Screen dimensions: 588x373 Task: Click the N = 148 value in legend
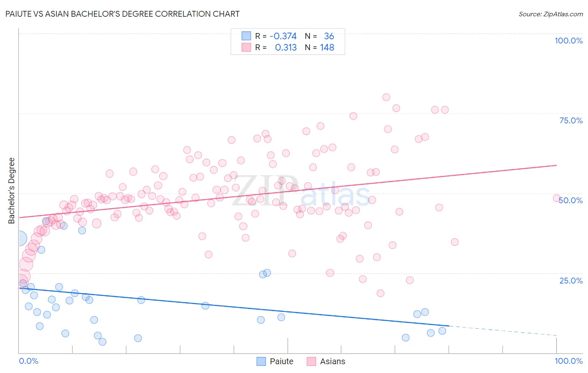pyautogui.click(x=320, y=47)
